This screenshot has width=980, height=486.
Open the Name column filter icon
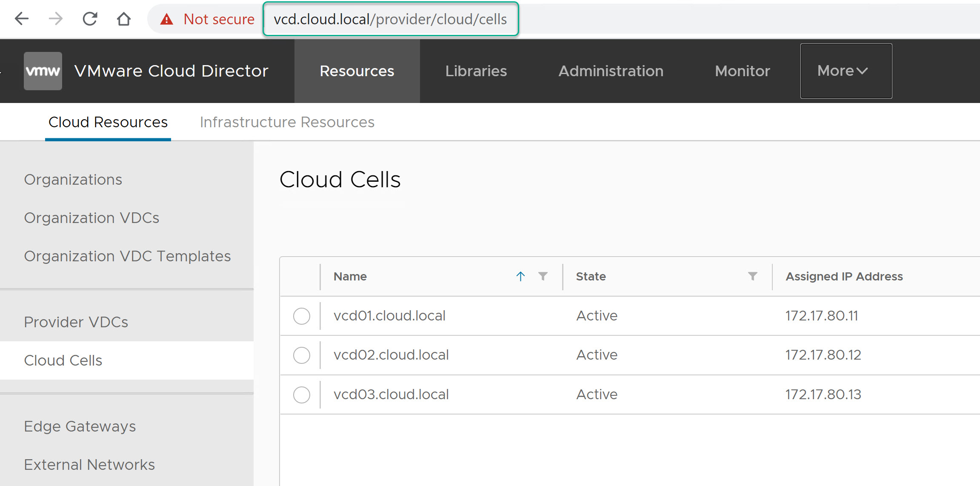(543, 277)
